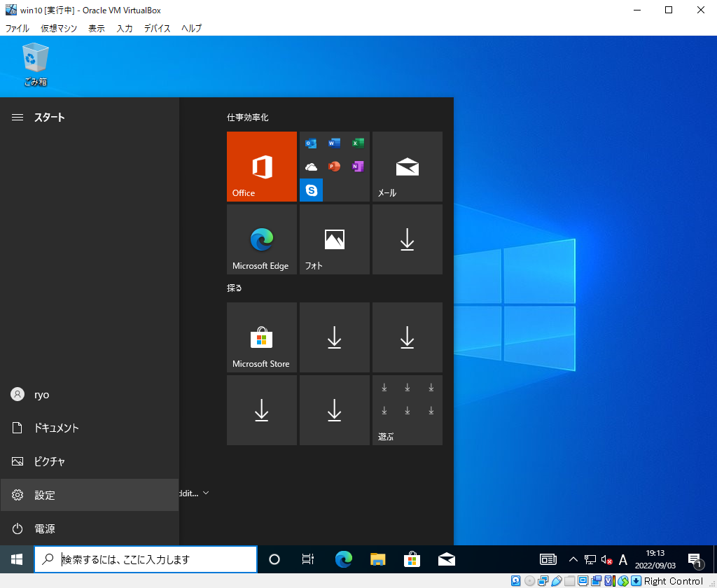Click the 探る group heading

pos(234,288)
